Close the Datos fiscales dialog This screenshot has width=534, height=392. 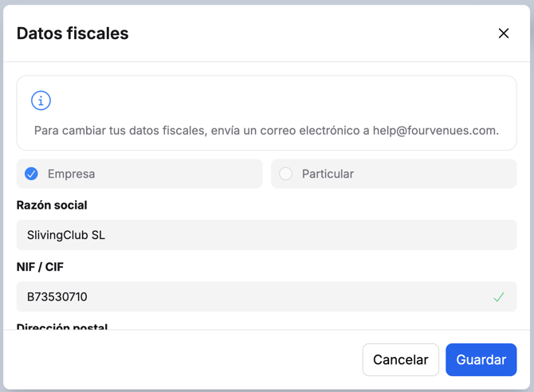click(x=504, y=33)
